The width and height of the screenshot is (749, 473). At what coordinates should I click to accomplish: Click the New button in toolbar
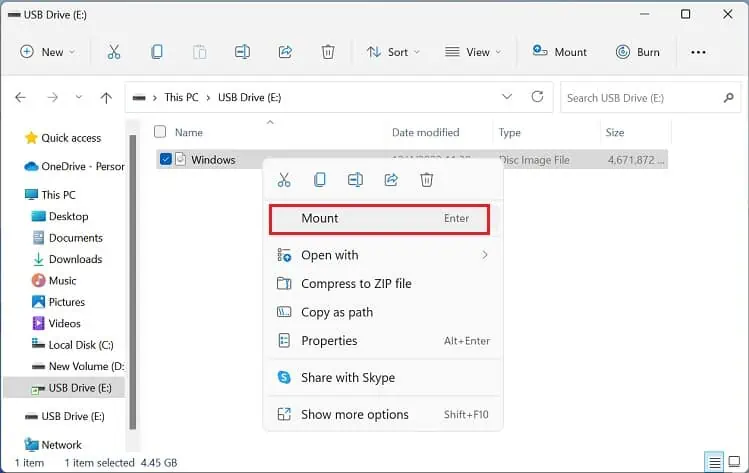tap(46, 52)
